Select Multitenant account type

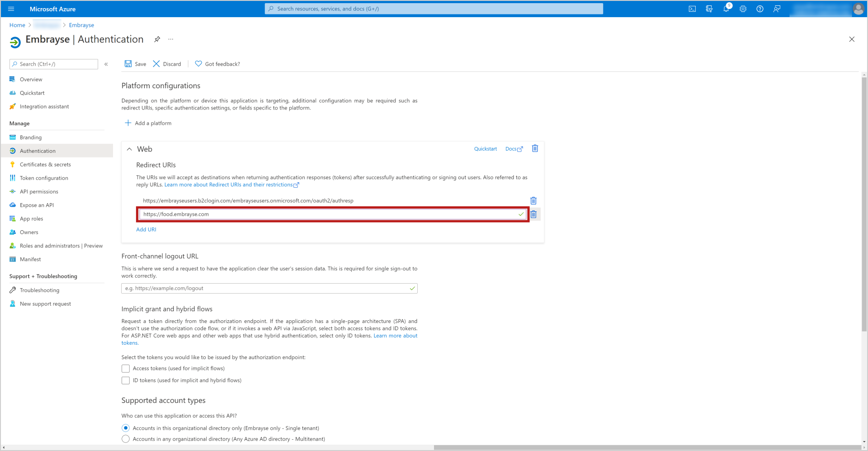pyautogui.click(x=126, y=439)
